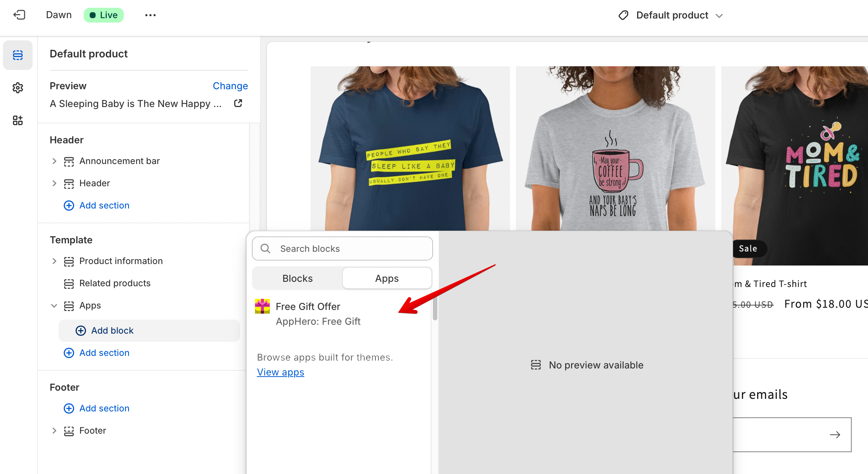This screenshot has width=868, height=474.
Task: Open the App embeds sidebar icon
Action: pos(18,120)
